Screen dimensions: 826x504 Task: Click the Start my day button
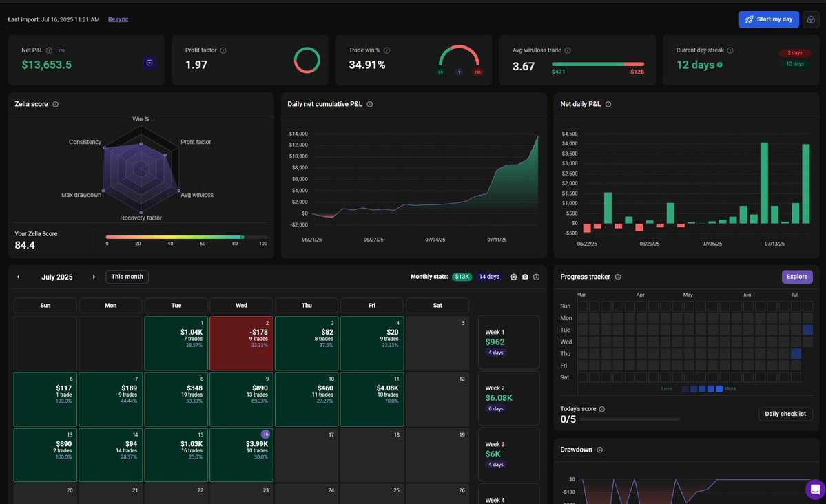click(769, 19)
